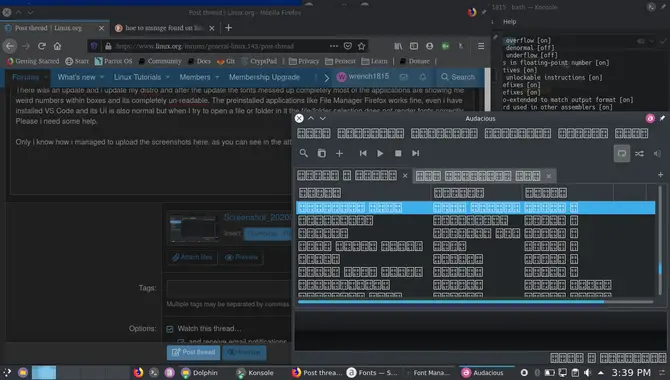Viewport: 670px width, 380px height.
Task: Open the system tray volume icon
Action: [x=588, y=373]
